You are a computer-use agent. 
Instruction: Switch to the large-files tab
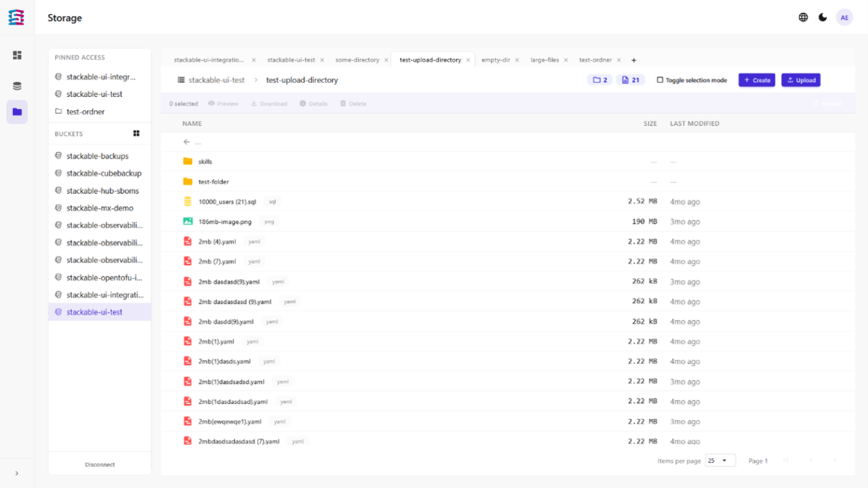(545, 60)
